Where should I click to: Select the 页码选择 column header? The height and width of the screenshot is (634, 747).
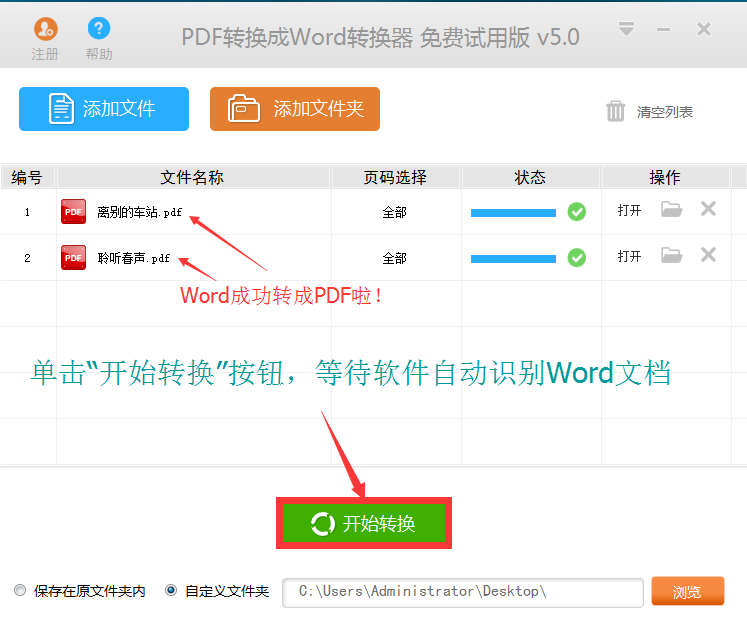pos(395,177)
